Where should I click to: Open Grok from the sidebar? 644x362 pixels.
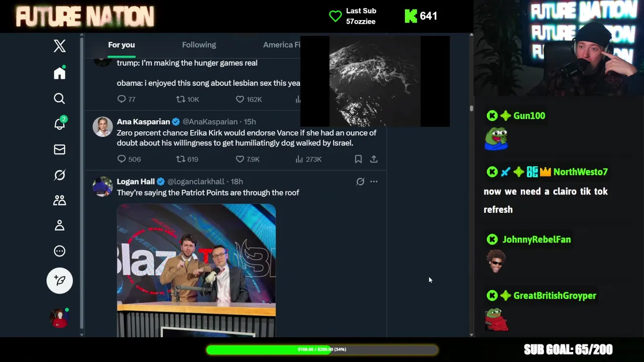(x=59, y=175)
